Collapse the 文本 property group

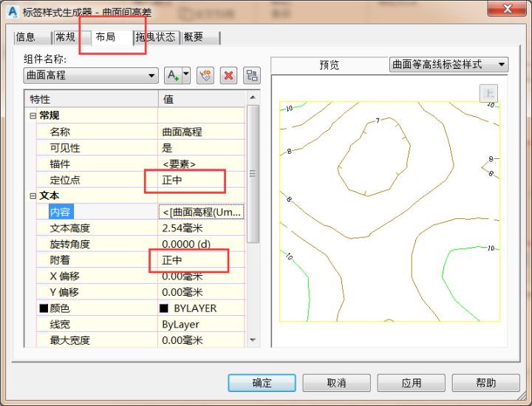point(33,196)
